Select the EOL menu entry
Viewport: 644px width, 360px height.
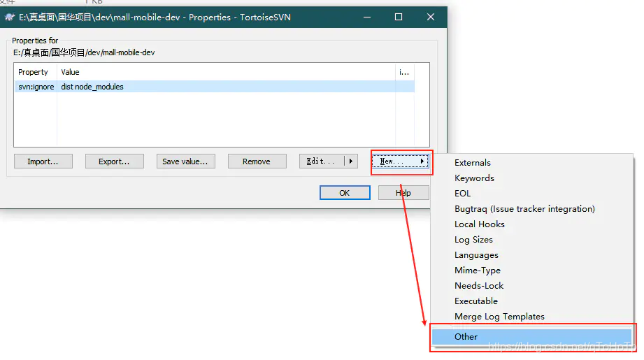click(532, 194)
